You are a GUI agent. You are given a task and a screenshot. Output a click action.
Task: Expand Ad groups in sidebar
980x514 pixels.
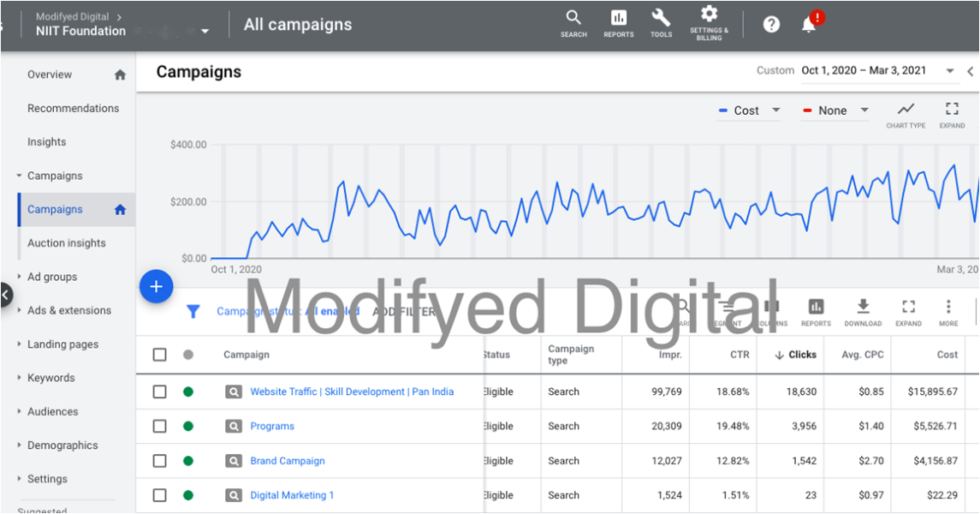pos(19,277)
